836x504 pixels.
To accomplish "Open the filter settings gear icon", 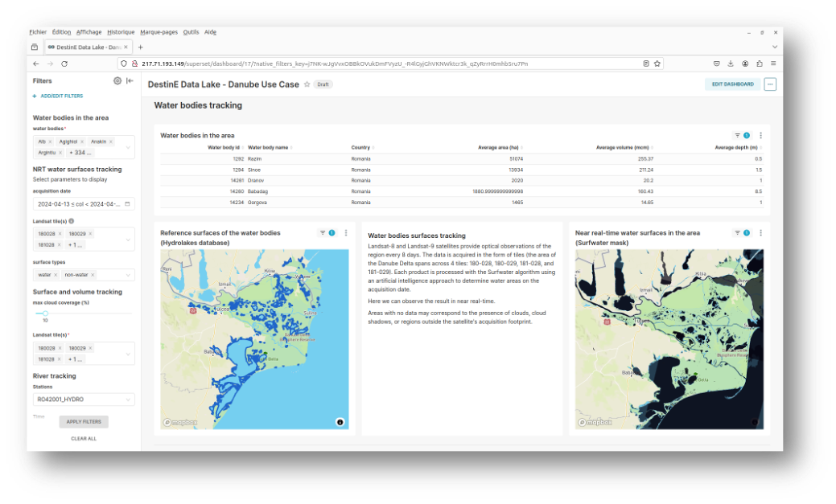I will pos(117,81).
